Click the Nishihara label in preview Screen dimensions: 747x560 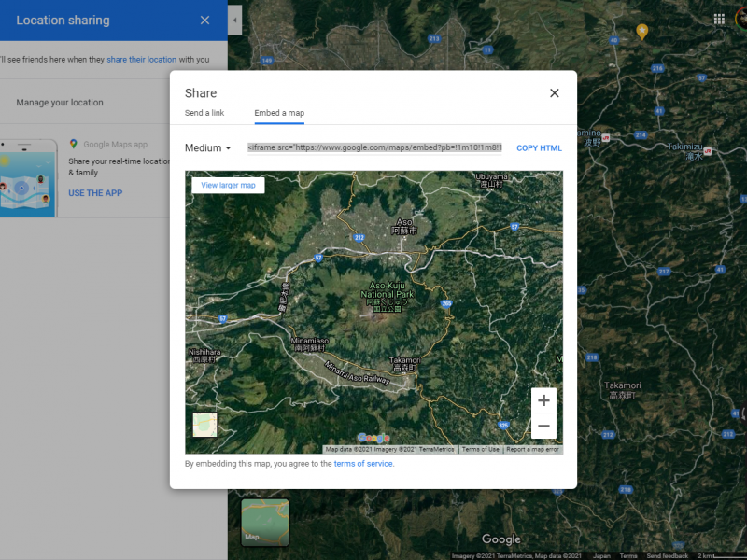(x=204, y=356)
